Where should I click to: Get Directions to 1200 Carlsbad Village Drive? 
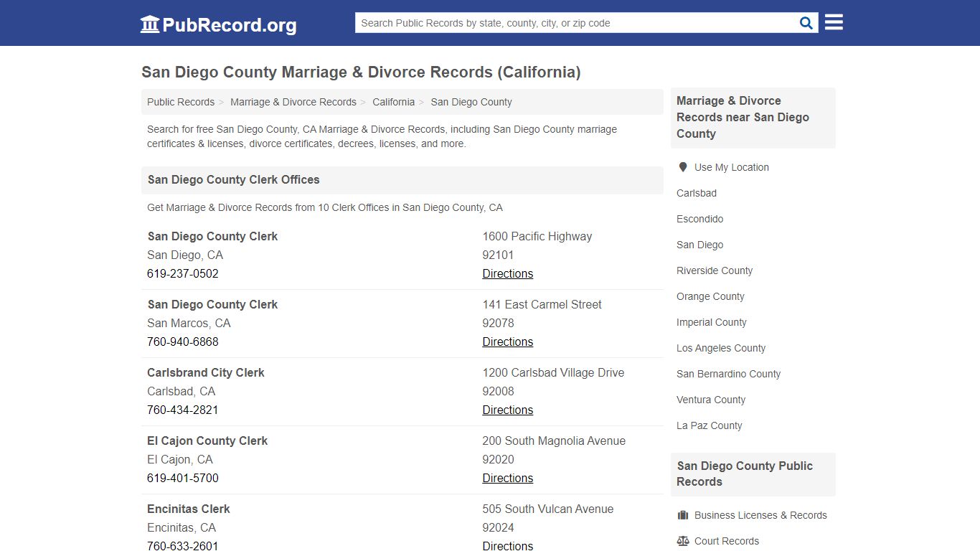click(508, 410)
